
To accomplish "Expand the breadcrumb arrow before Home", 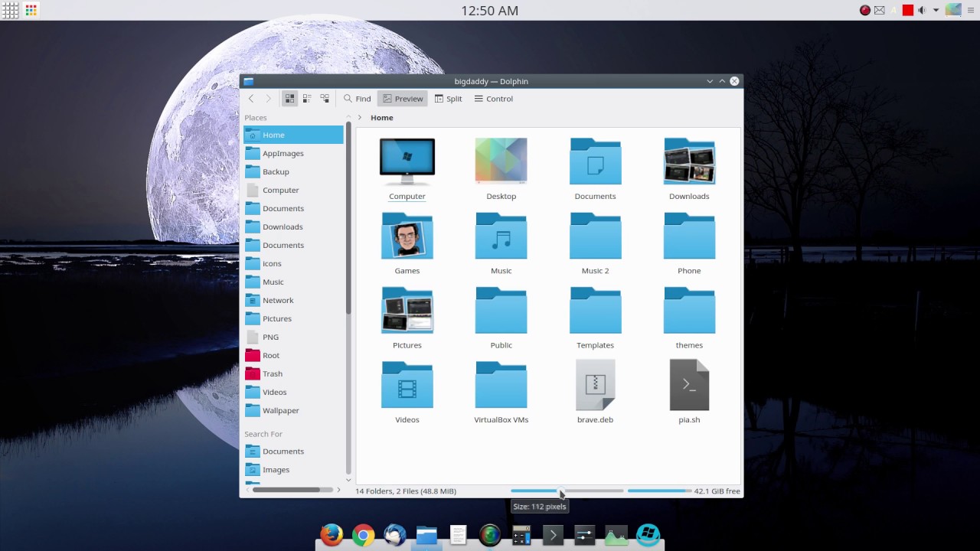I will [360, 118].
